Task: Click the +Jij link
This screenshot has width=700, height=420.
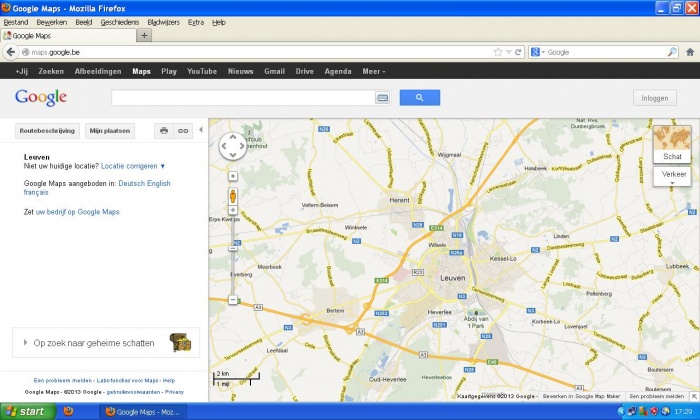Action: pos(21,71)
